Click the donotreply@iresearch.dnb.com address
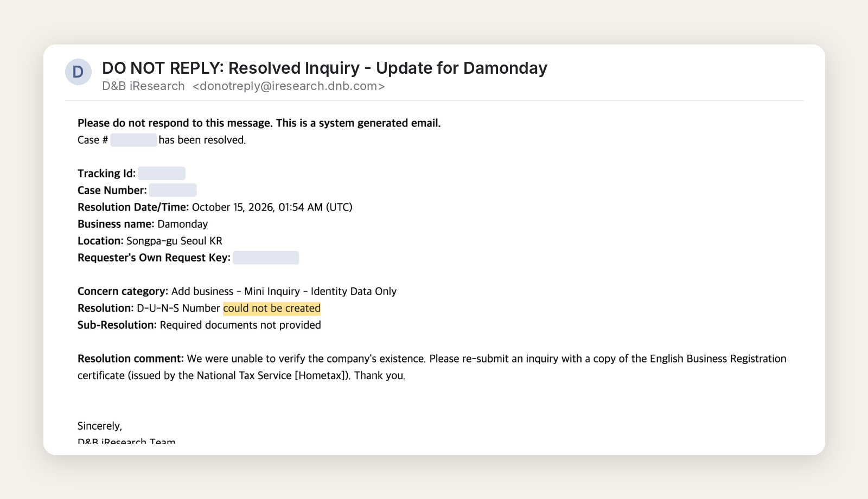 (x=289, y=86)
